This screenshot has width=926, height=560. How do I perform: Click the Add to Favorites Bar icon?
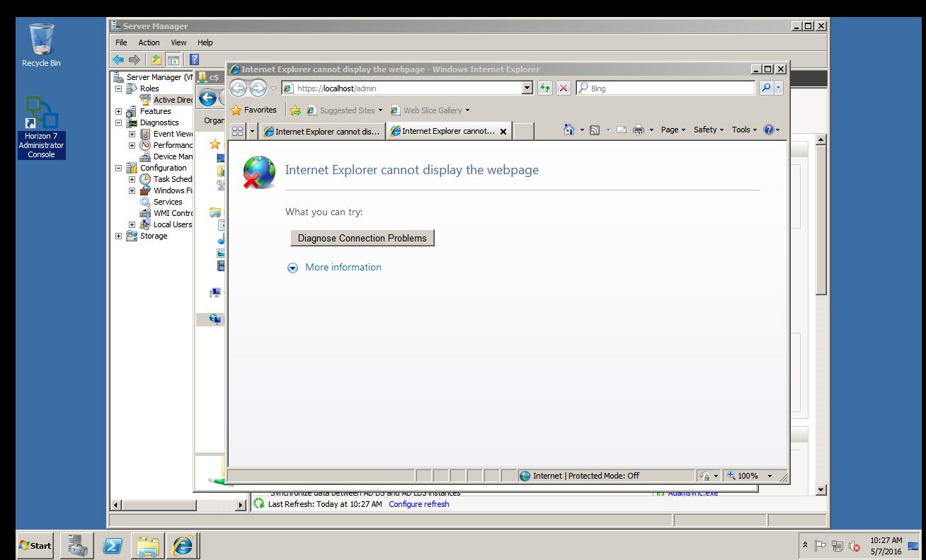(x=295, y=110)
